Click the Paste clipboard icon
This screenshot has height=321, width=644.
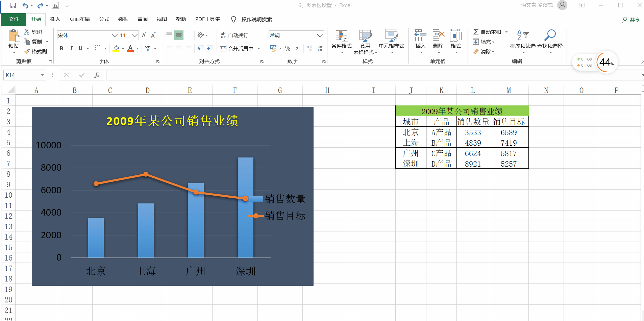(x=14, y=35)
